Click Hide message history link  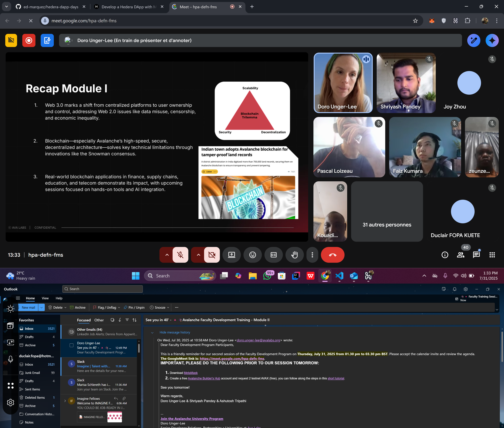point(175,332)
